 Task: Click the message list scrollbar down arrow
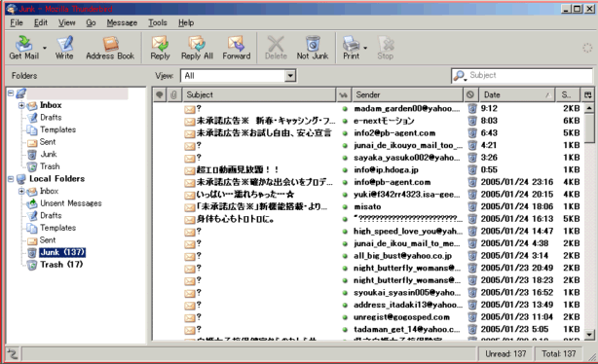click(589, 335)
